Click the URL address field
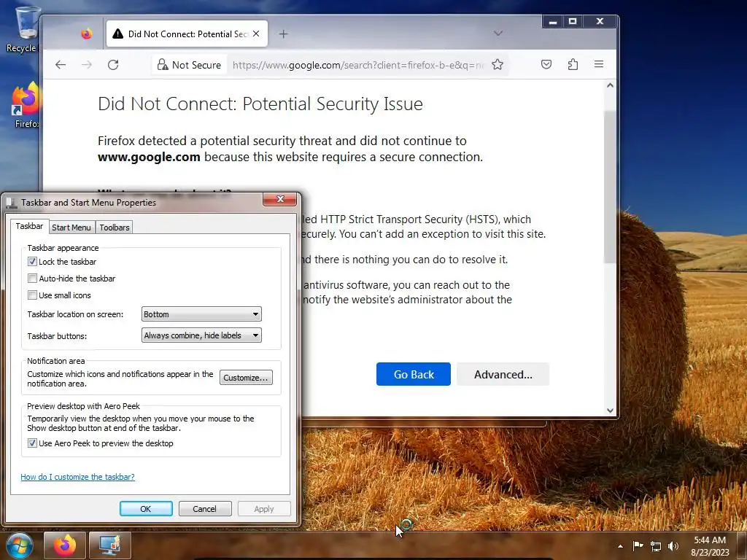 tap(357, 65)
